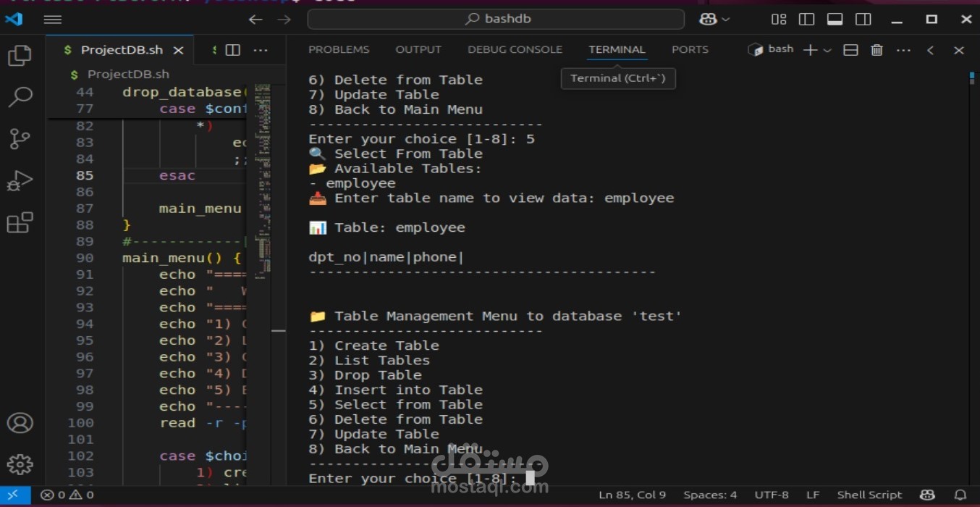
Task: Open the VS Code hamburger menu
Action: 53,20
